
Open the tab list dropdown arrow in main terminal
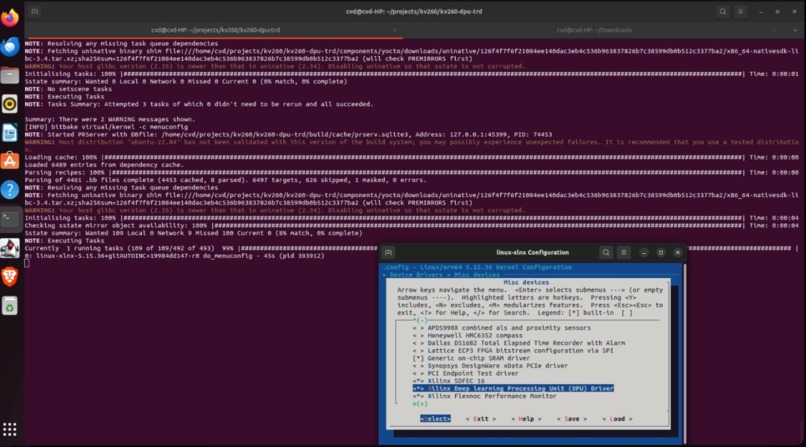(795, 30)
